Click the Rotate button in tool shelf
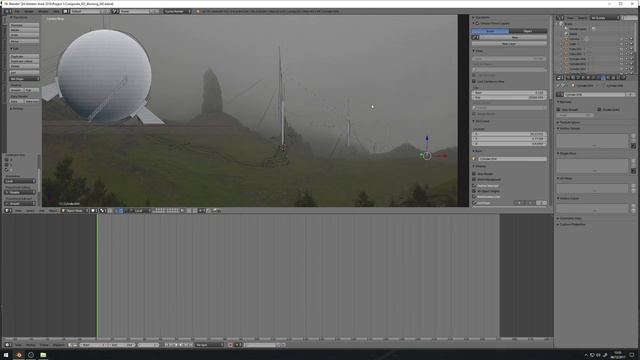640x360 pixels. coord(24,30)
